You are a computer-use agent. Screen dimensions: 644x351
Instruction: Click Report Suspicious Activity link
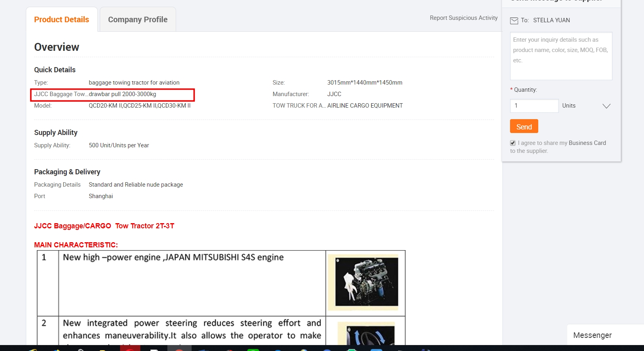[x=464, y=18]
